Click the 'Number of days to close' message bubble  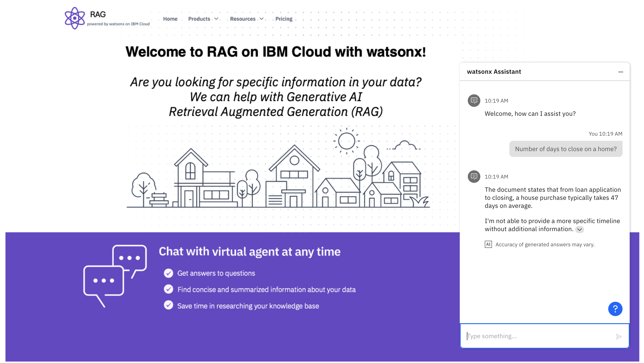point(566,149)
